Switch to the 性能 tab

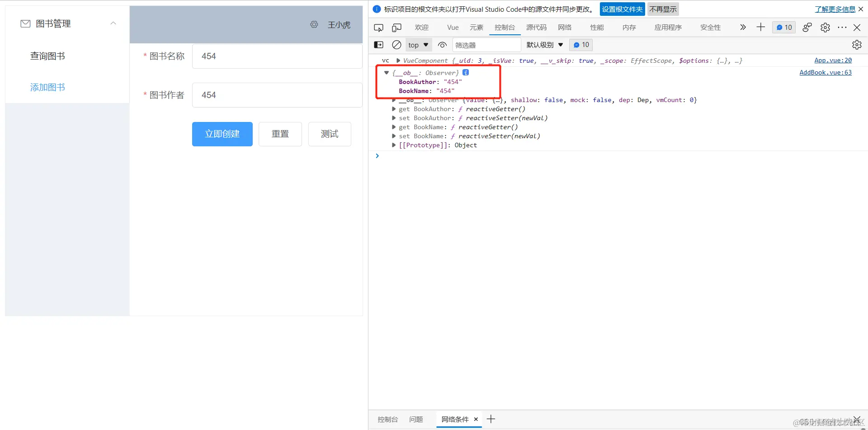pos(597,28)
